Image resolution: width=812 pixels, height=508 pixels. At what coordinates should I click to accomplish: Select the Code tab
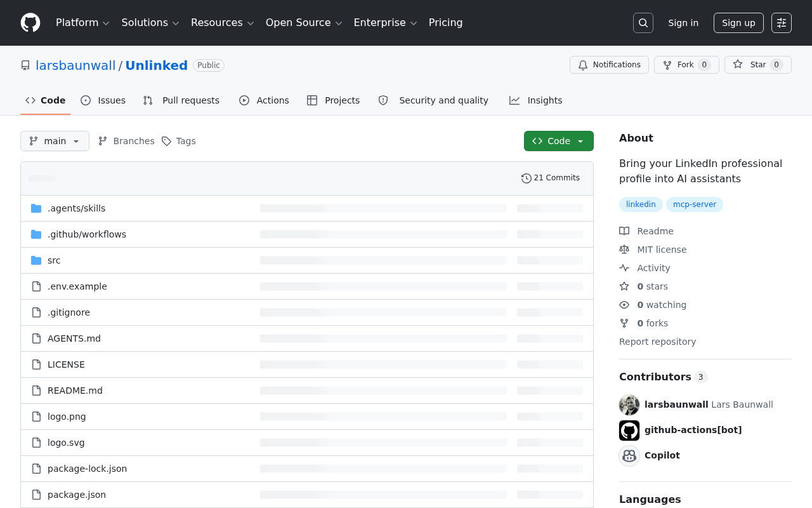46,100
